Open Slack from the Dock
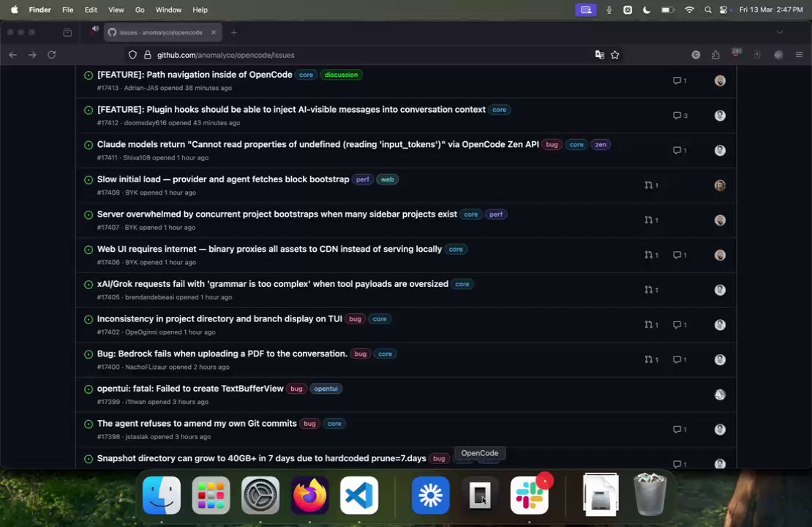Image resolution: width=812 pixels, height=527 pixels. click(x=529, y=496)
